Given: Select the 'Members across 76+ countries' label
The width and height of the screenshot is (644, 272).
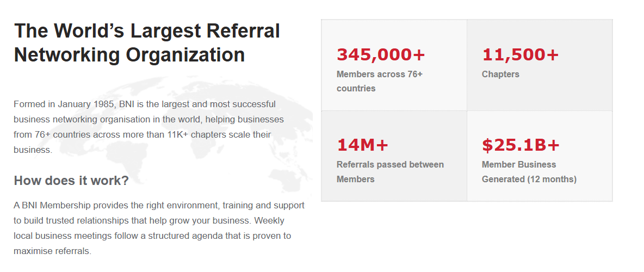Looking at the screenshot, I should pos(380,81).
